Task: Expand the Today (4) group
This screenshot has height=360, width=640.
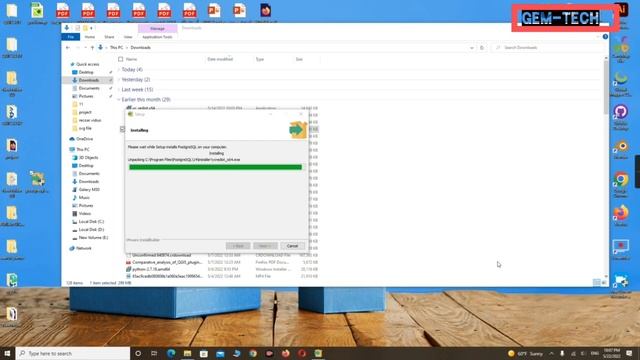Action: click(119, 70)
